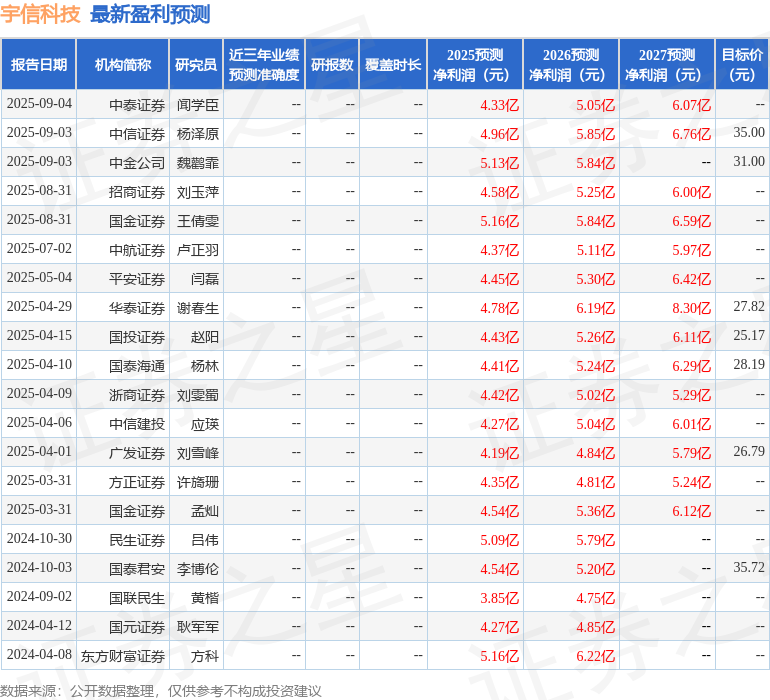Click target price 31.00
Screen dimensions: 770x700
coord(749,161)
